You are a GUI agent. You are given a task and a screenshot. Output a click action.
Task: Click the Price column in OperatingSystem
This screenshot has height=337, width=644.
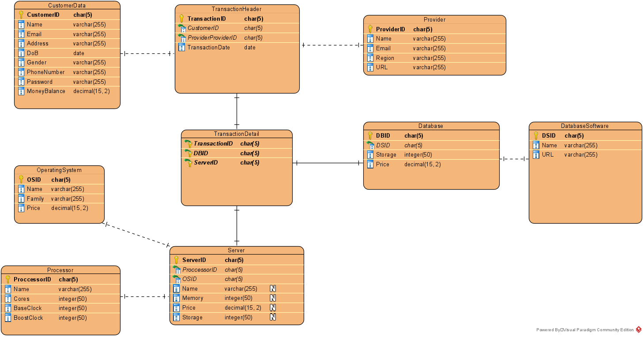pos(60,208)
